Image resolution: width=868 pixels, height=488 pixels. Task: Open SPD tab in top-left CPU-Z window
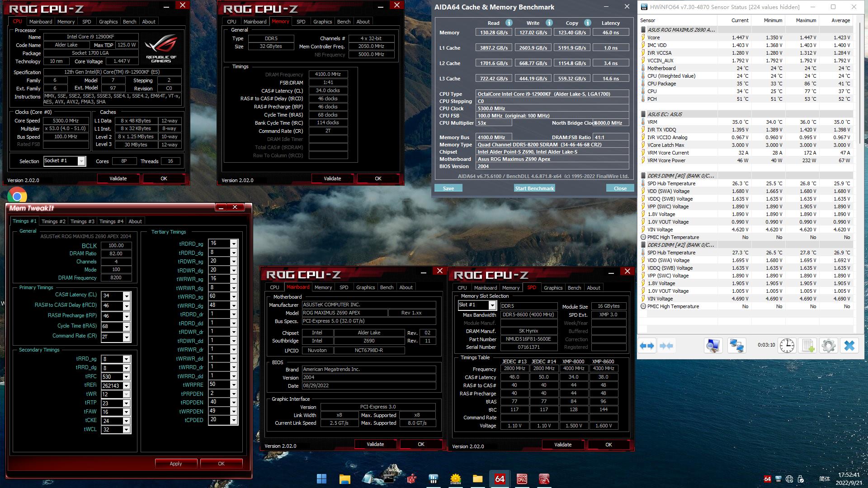[86, 22]
